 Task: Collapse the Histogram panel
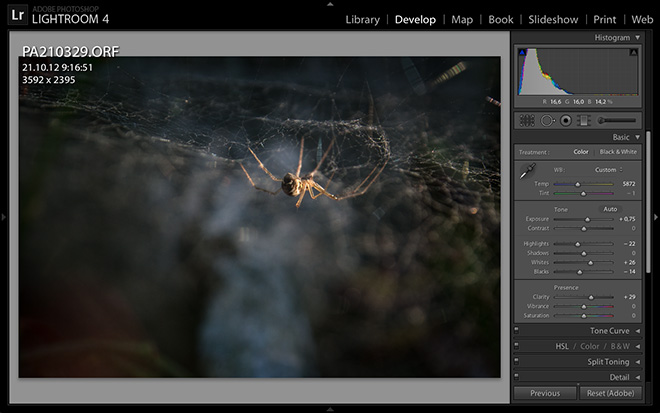(638, 38)
